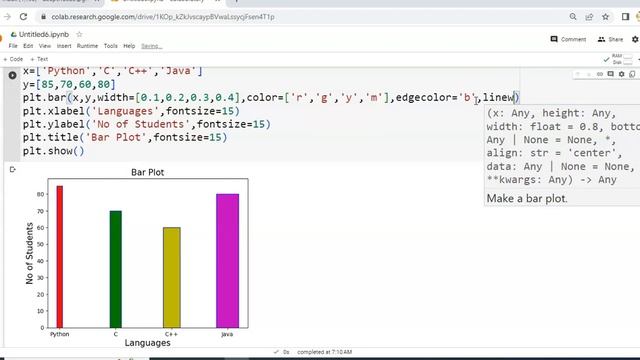Click the 'Bar Plot' chart title
This screenshot has height=360, width=640.
click(147, 172)
